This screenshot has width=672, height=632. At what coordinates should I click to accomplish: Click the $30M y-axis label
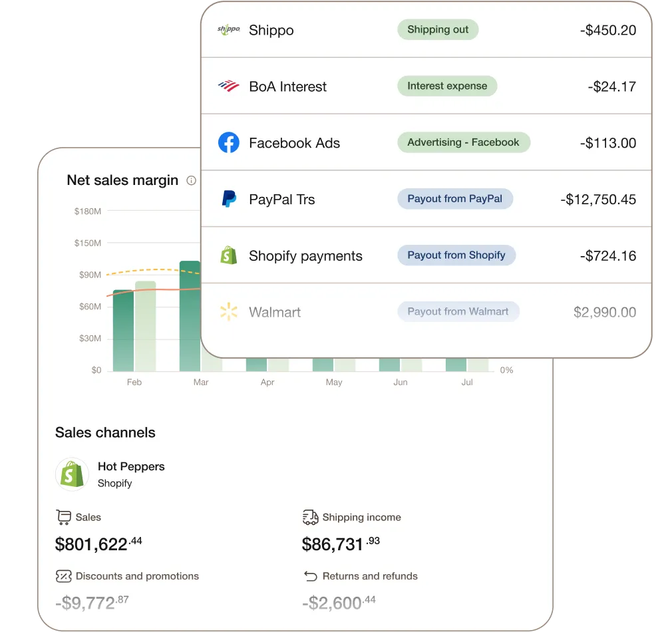coord(90,339)
